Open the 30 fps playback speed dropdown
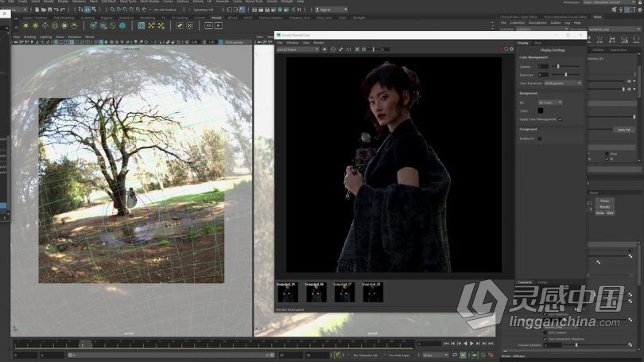The width and height of the screenshot is (644, 362). click(435, 355)
